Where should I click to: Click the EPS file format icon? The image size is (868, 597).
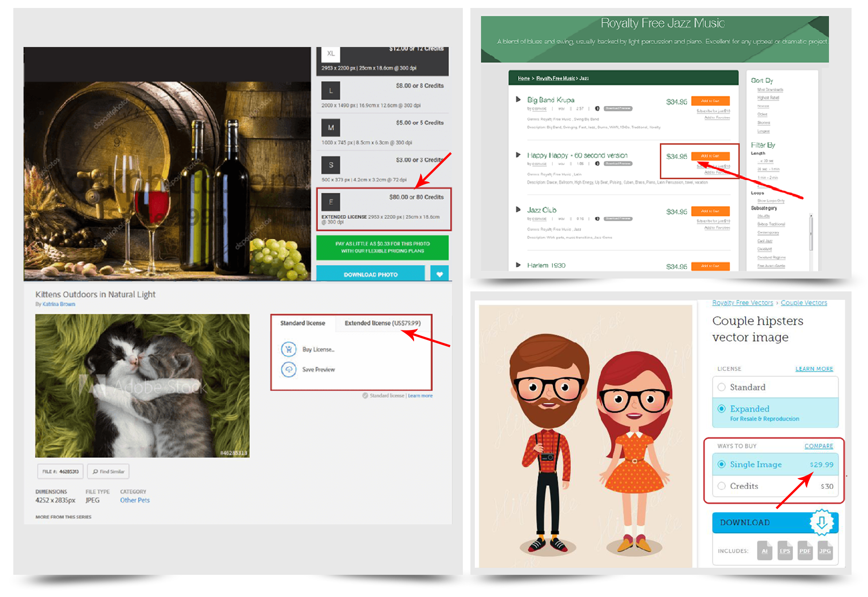click(785, 550)
